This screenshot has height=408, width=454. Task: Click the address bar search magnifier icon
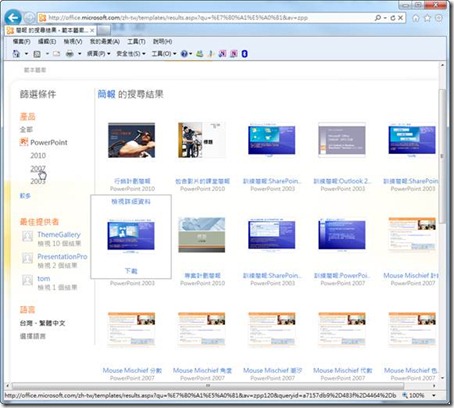[377, 18]
